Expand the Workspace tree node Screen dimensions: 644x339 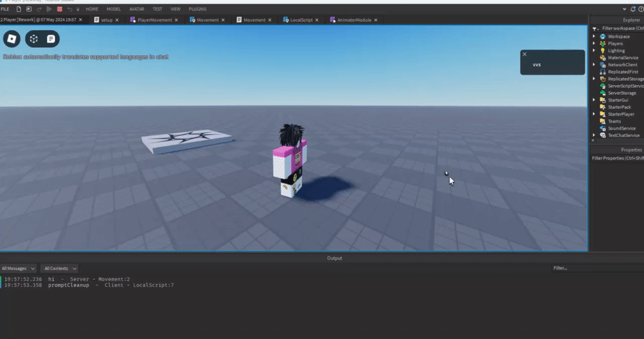tap(594, 37)
